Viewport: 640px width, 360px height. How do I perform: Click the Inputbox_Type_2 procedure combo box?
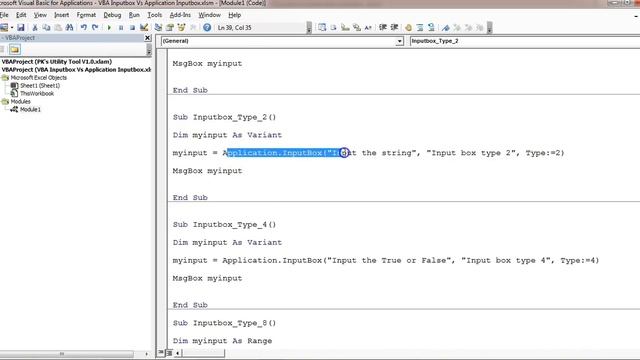(524, 41)
